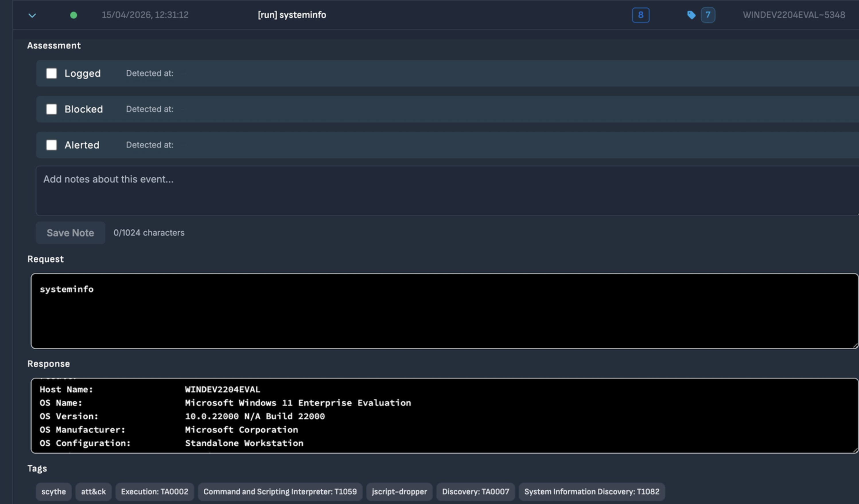Check the Blocked checkbox
Image resolution: width=859 pixels, height=504 pixels.
tap(51, 109)
